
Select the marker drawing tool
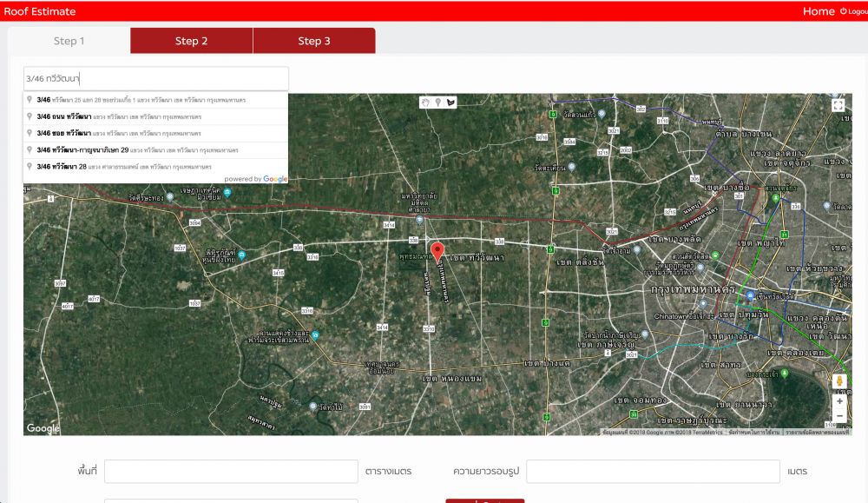point(438,103)
